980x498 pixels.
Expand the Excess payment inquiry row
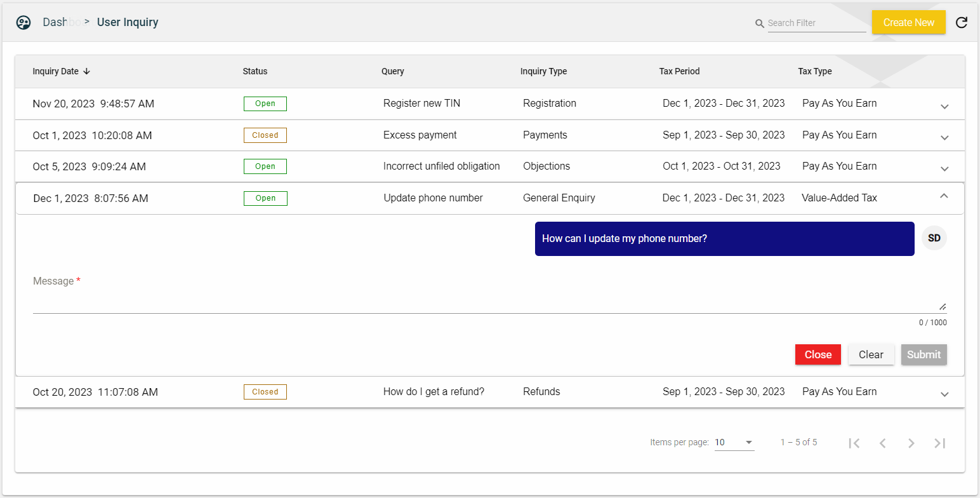click(944, 137)
